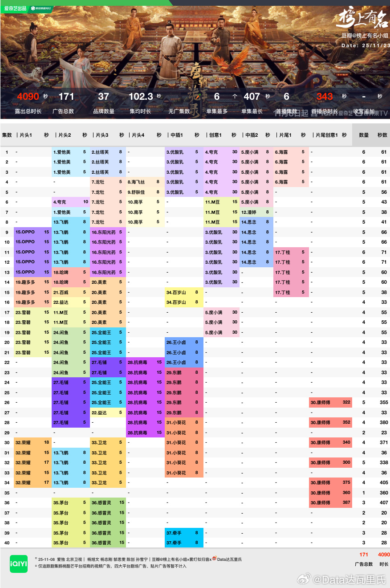Image resolution: width=390 pixels, height=588 pixels.
Task: Click the 56 seconds total for episode 5
Action: click(384, 192)
